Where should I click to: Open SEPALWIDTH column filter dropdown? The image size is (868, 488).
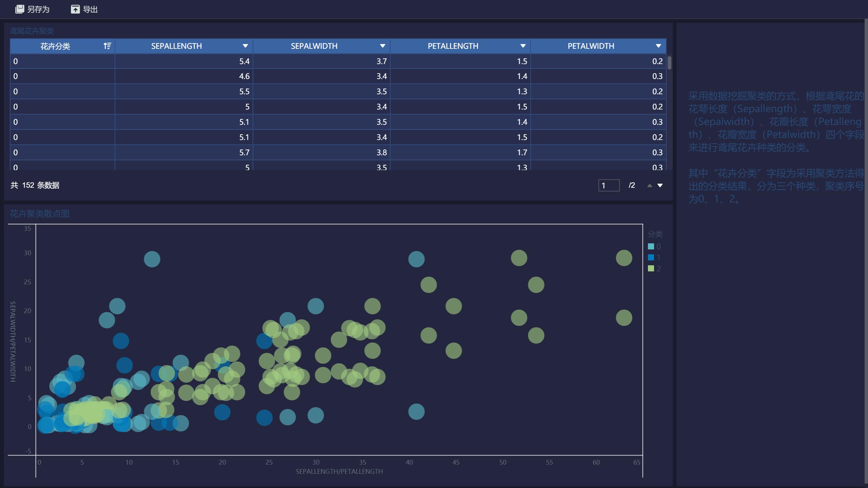pos(382,46)
